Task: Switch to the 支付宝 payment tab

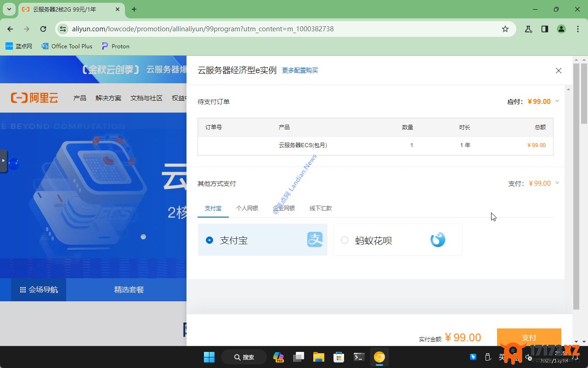Action: coord(213,208)
